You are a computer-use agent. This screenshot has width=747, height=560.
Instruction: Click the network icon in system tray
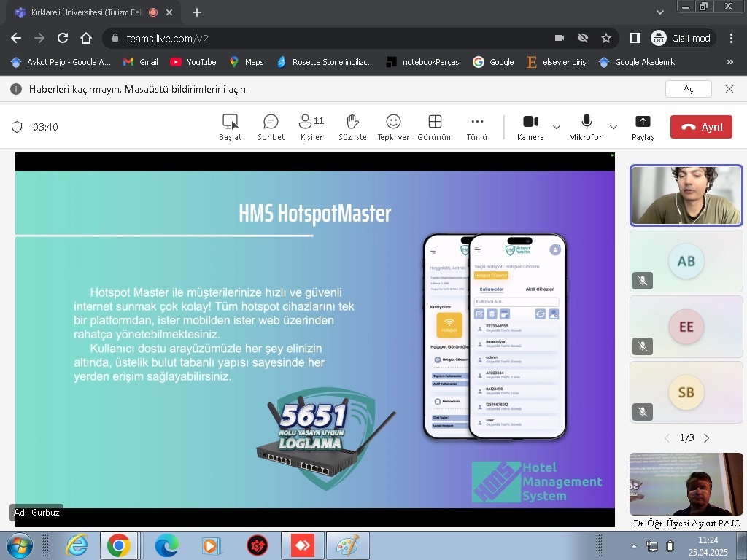tap(651, 546)
